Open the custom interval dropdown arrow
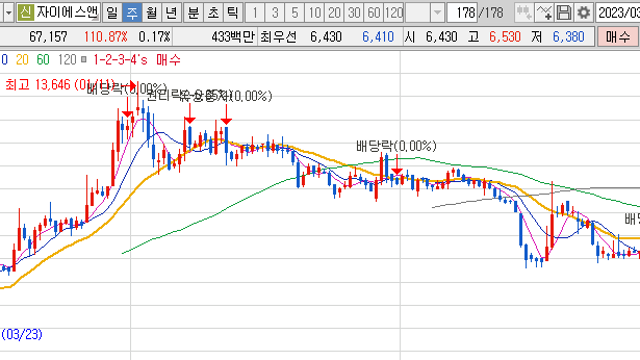This screenshot has width=640, height=360. (x=437, y=13)
